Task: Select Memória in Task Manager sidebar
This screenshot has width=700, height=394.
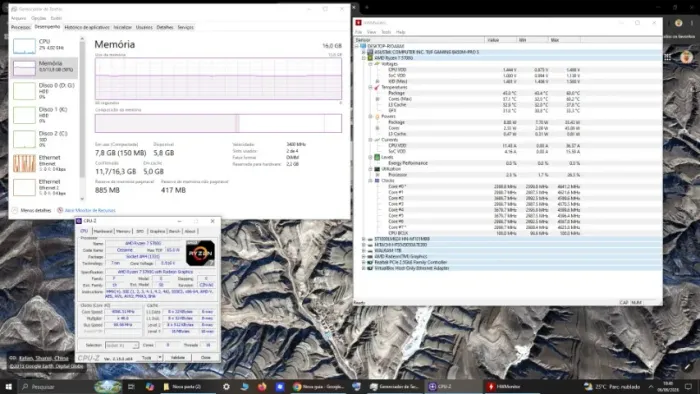Action: coord(44,67)
